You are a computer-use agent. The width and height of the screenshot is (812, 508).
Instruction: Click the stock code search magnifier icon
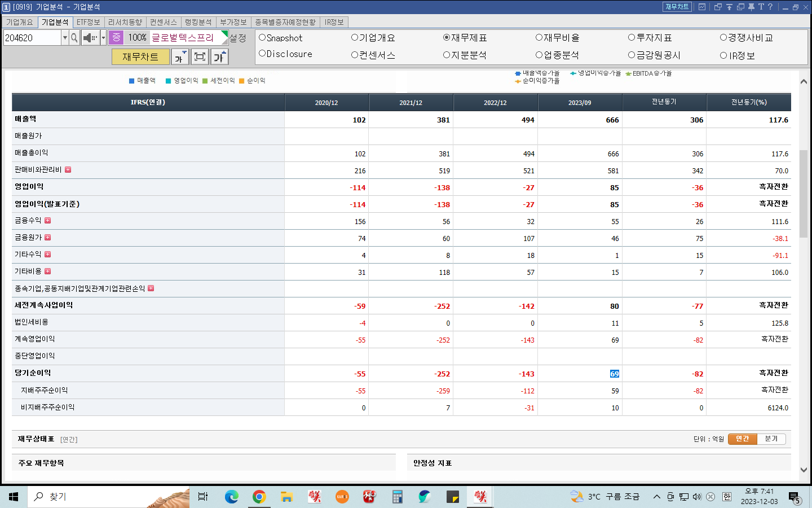click(x=74, y=38)
